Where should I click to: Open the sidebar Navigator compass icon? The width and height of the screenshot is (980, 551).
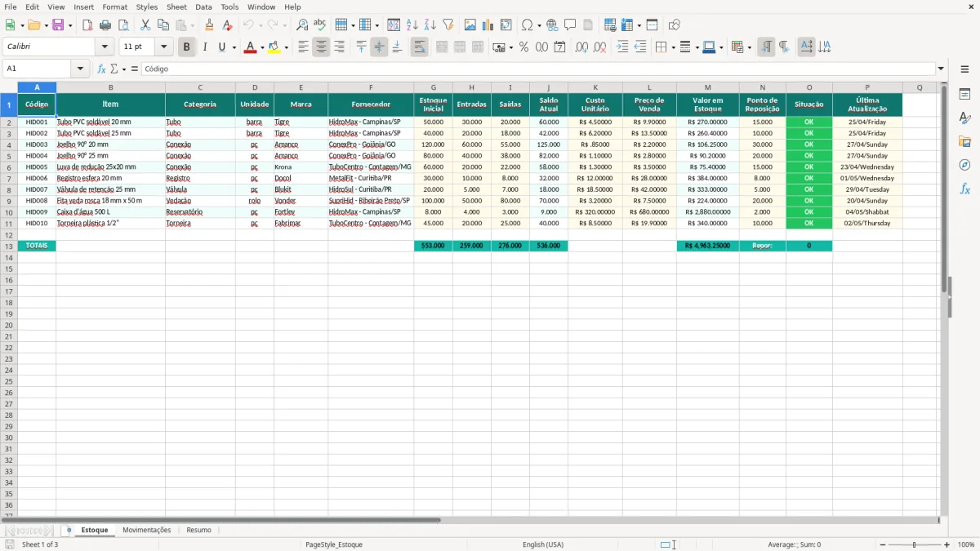tap(964, 165)
